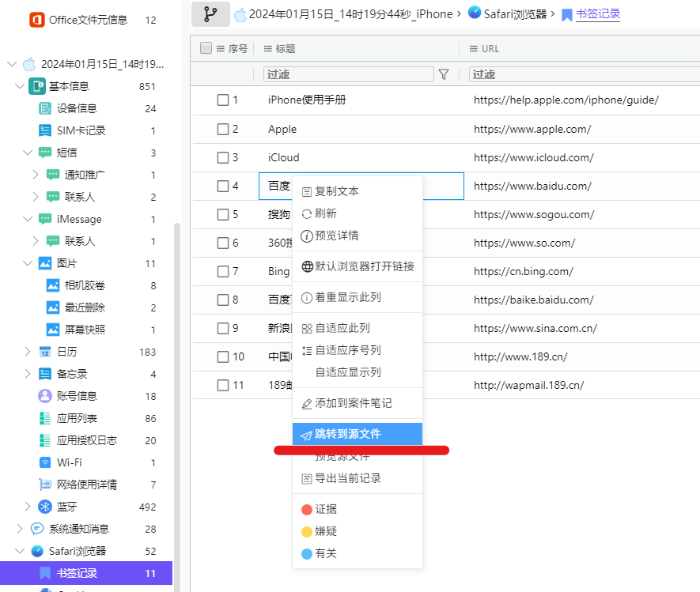Click the 应用列表 list icon
The height and width of the screenshot is (592, 700).
click(x=44, y=418)
